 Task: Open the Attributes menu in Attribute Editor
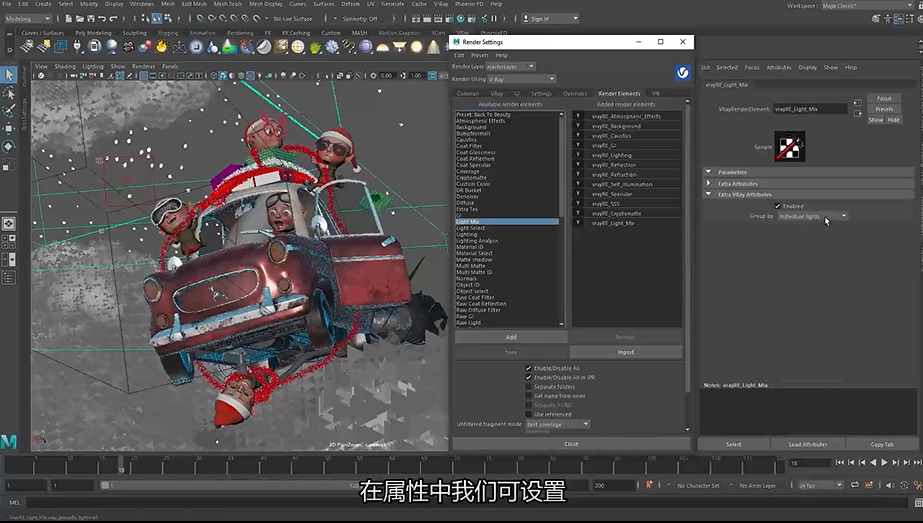(x=779, y=67)
